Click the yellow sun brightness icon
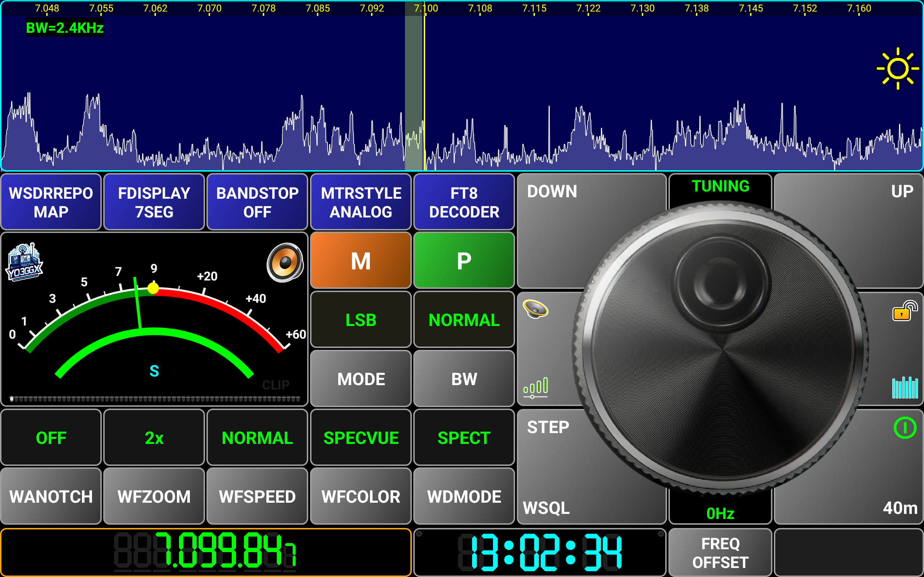 coord(897,69)
